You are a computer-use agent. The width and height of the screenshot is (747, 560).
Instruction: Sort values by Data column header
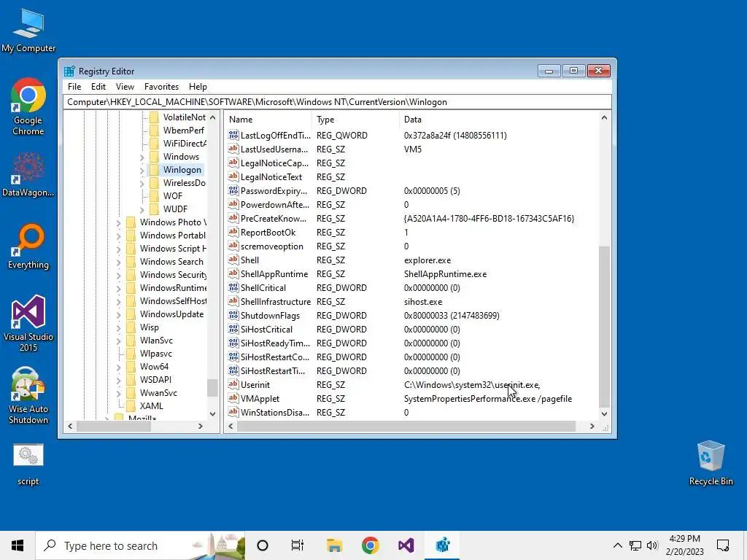tap(499, 120)
